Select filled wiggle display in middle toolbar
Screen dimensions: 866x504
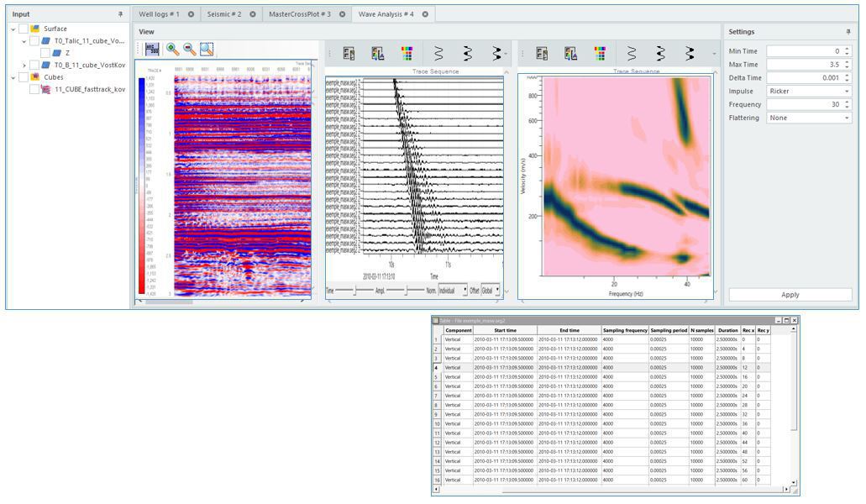click(x=496, y=54)
